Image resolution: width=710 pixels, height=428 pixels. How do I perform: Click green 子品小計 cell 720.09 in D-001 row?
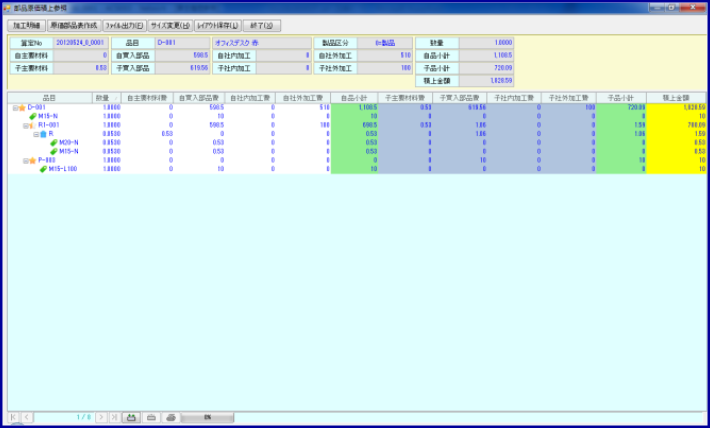click(x=621, y=108)
